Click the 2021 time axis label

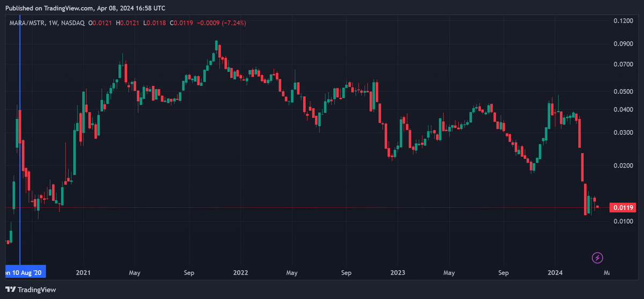83,273
